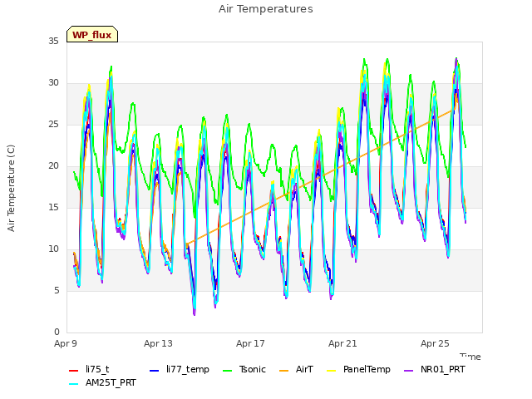Image resolution: width=532 pixels, height=399 pixels.
Task: Toggle the PanelTemp legend entry
Action: click(358, 369)
